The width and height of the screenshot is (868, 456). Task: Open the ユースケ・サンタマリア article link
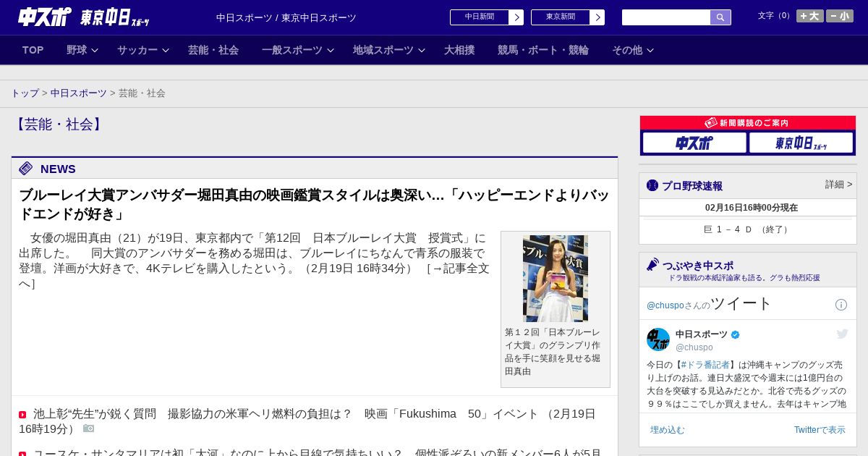coord(318,453)
